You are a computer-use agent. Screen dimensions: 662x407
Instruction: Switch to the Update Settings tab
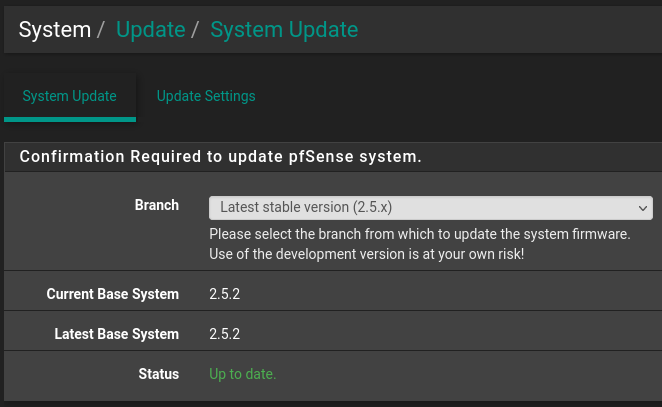coord(206,96)
